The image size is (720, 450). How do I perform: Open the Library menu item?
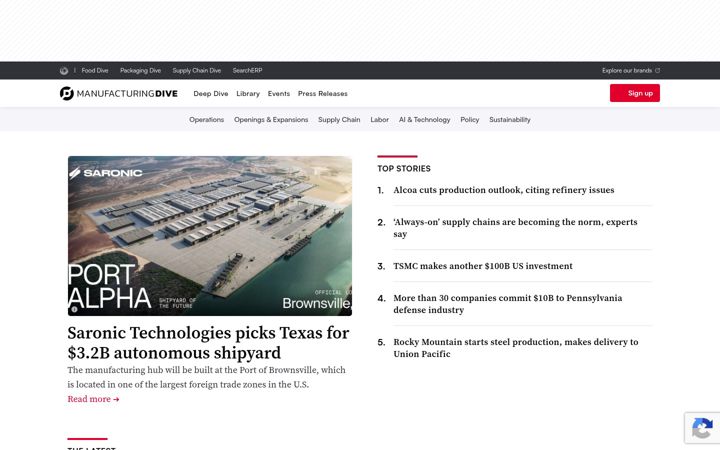tap(248, 94)
